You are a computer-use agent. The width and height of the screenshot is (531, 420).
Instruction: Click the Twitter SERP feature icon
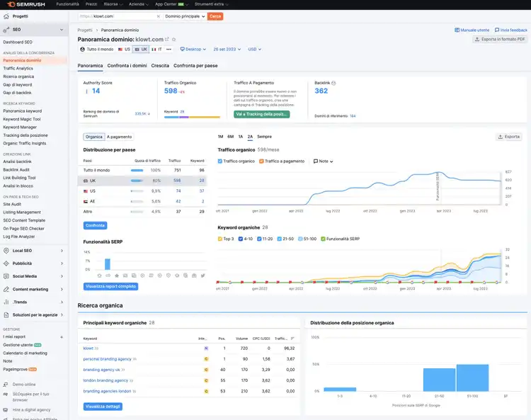pyautogui.click(x=203, y=276)
